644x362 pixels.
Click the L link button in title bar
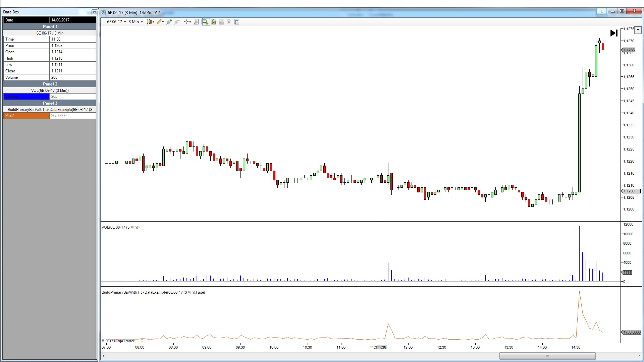point(602,11)
